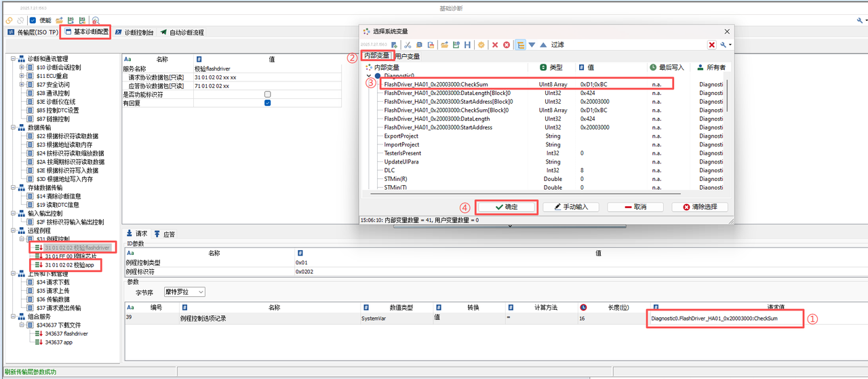Click the blue H icon in dialog toolbar

(x=467, y=45)
